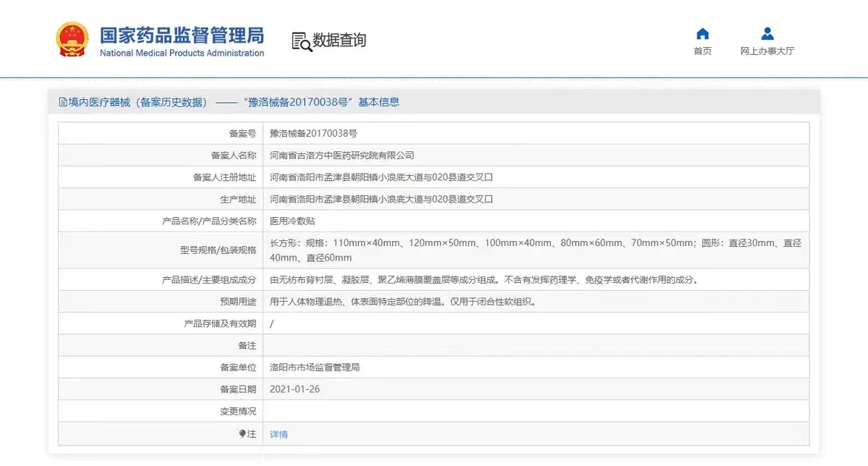Click the document icon before 境内医疗器械
868x466 pixels.
[x=63, y=102]
